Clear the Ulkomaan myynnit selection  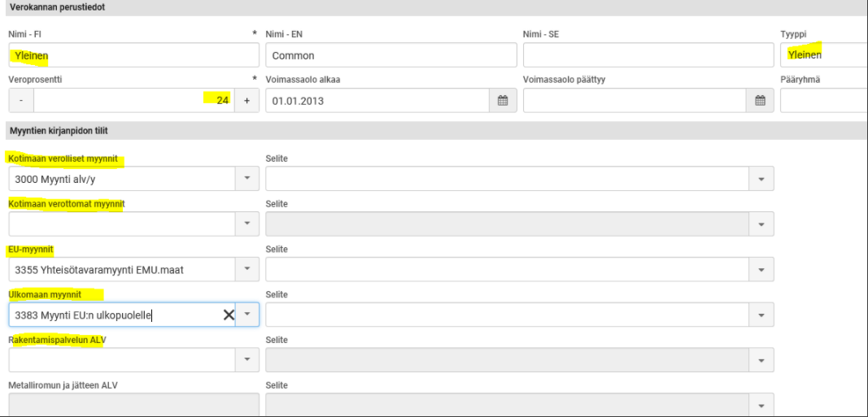[x=229, y=315]
